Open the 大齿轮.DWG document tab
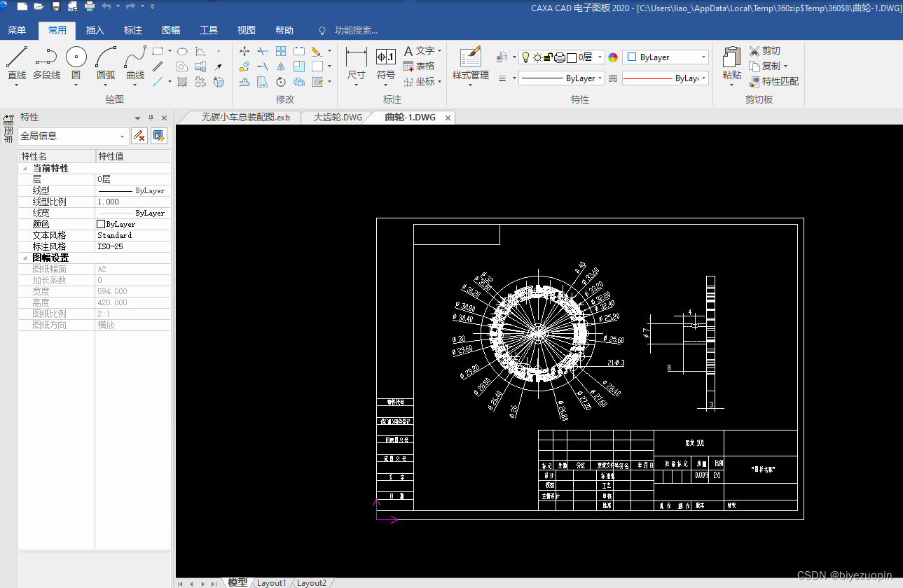This screenshot has height=588, width=903. click(338, 118)
